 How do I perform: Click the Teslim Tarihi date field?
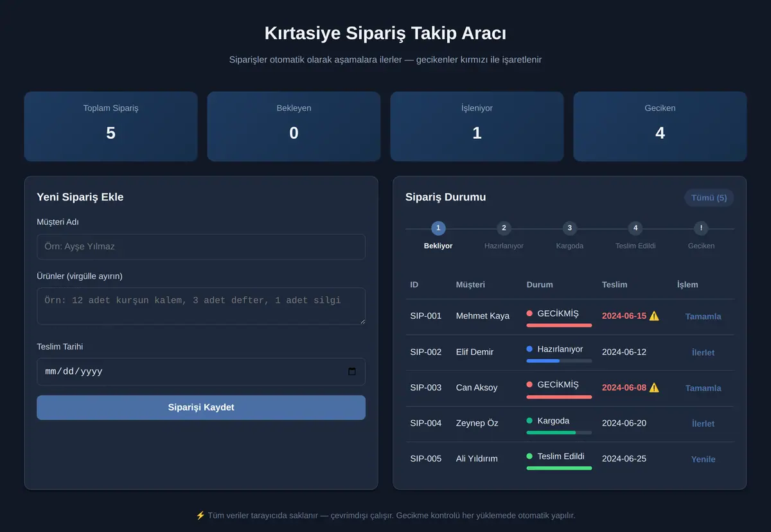click(201, 371)
